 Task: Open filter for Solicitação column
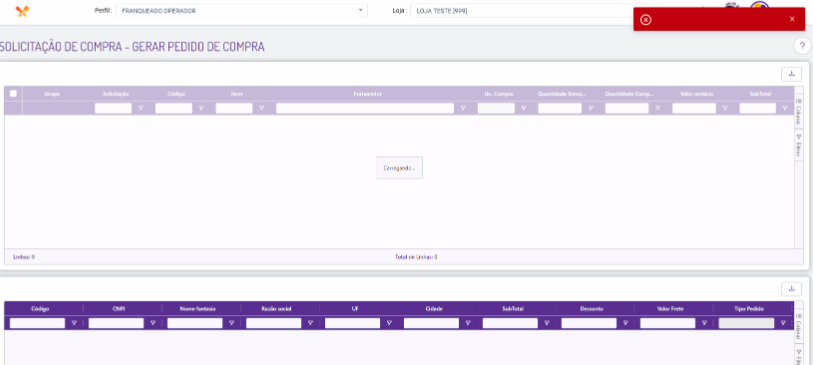141,108
